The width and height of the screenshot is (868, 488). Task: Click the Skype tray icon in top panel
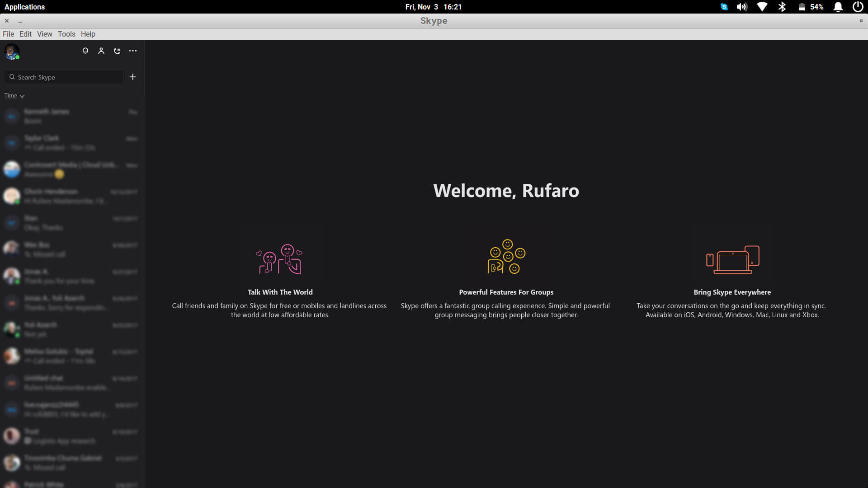(x=724, y=7)
